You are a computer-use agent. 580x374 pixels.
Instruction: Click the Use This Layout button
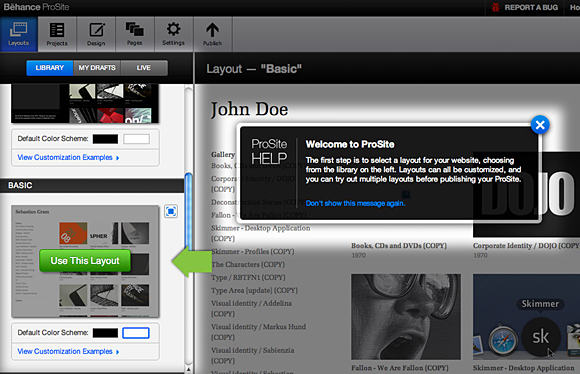pyautogui.click(x=85, y=261)
